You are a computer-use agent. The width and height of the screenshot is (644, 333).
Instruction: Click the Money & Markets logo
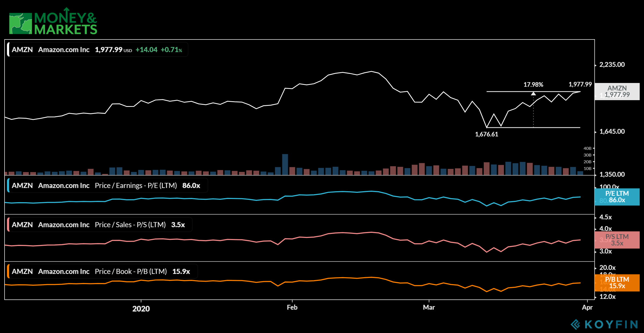tap(53, 21)
